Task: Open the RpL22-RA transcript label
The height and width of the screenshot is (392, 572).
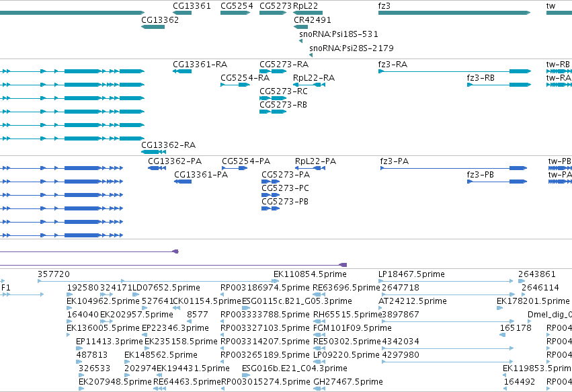Action: 314,78
